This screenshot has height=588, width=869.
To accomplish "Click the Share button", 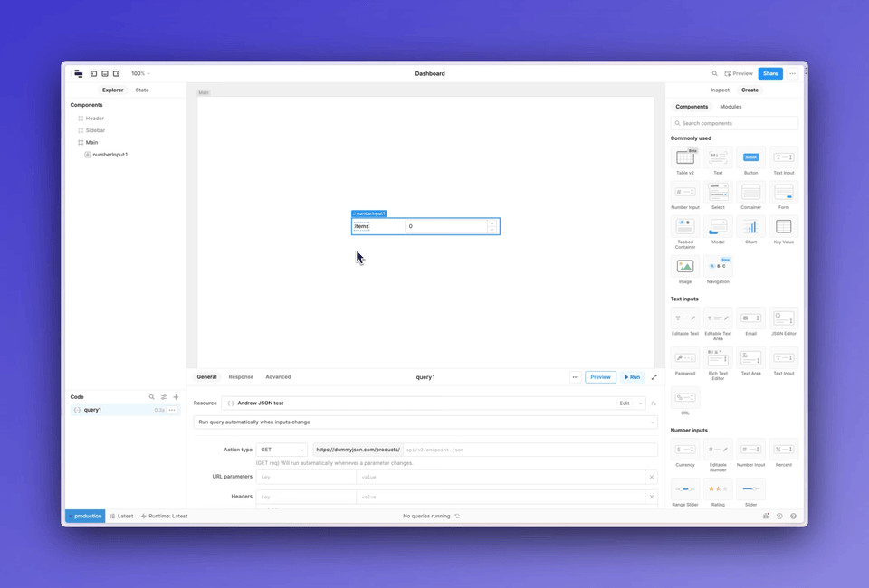I will coord(770,73).
